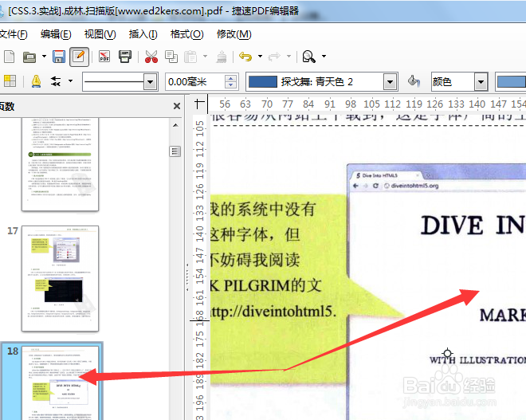526x420 pixels.
Task: Open the 编辑(E) menu
Action: pos(56,34)
